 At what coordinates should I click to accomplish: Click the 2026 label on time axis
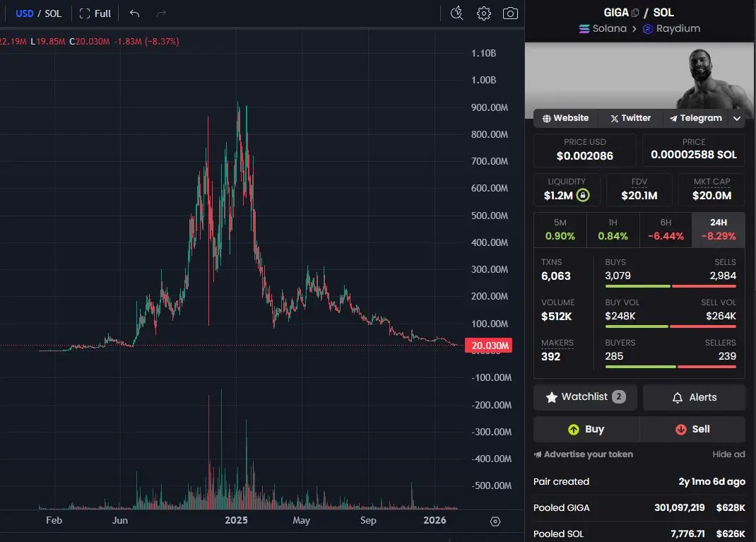point(435,520)
